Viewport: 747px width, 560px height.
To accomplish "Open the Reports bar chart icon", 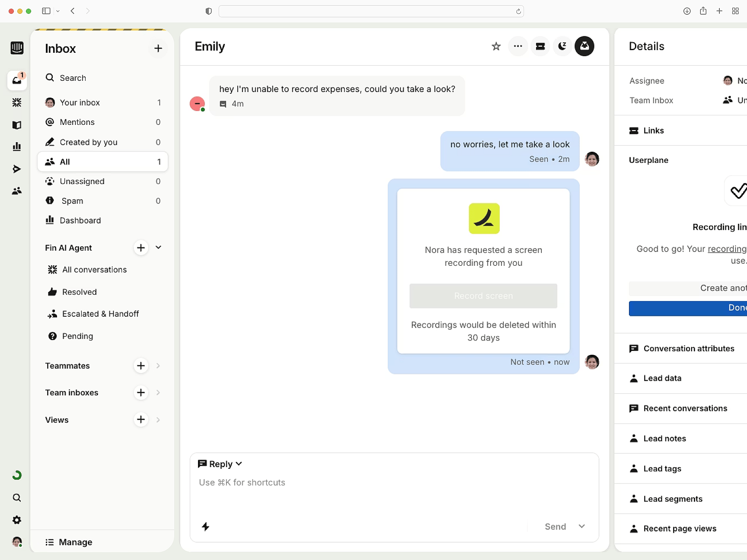I will point(17,147).
